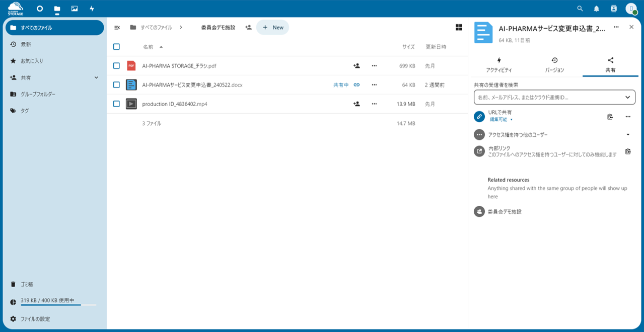This screenshot has height=332, width=644.
Task: Click the share recipient search field
Action: (549, 97)
